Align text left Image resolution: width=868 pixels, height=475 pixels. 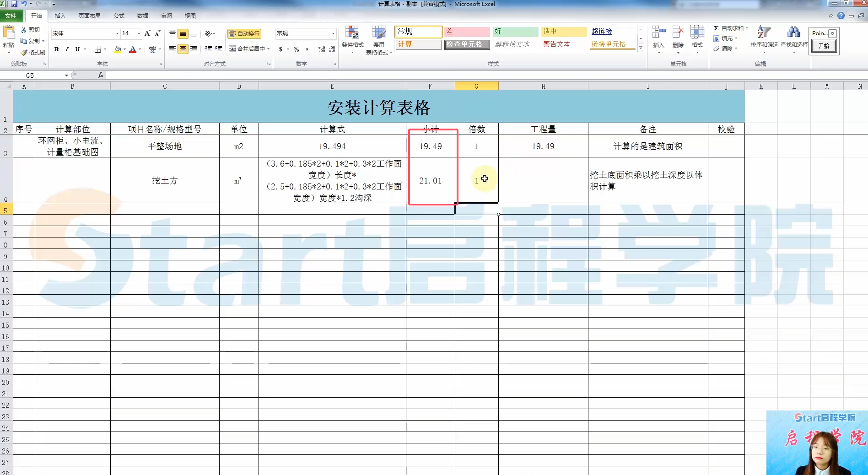173,49
